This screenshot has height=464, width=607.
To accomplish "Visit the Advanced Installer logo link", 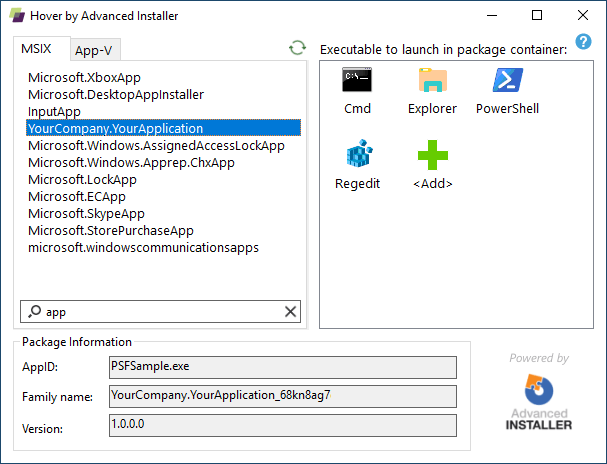I will [539, 402].
